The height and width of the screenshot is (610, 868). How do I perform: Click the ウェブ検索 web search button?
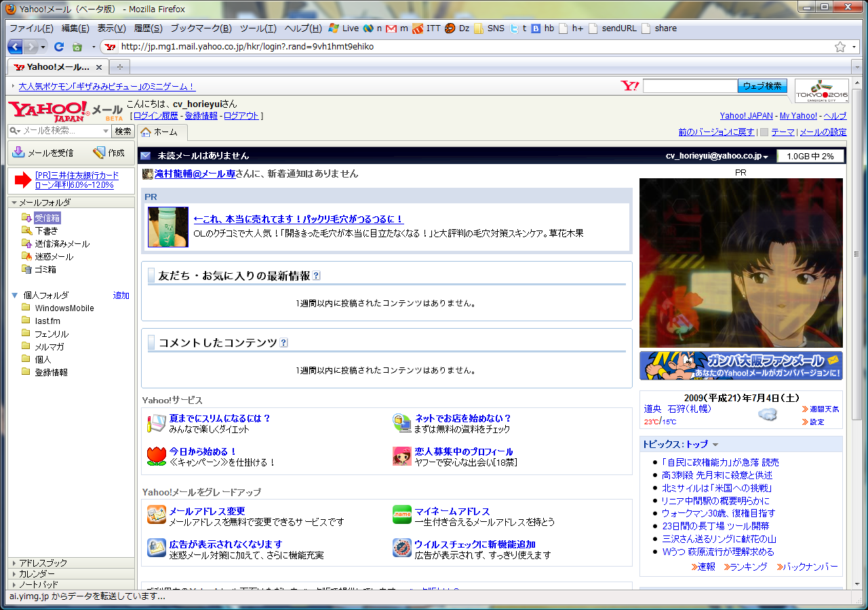[762, 86]
